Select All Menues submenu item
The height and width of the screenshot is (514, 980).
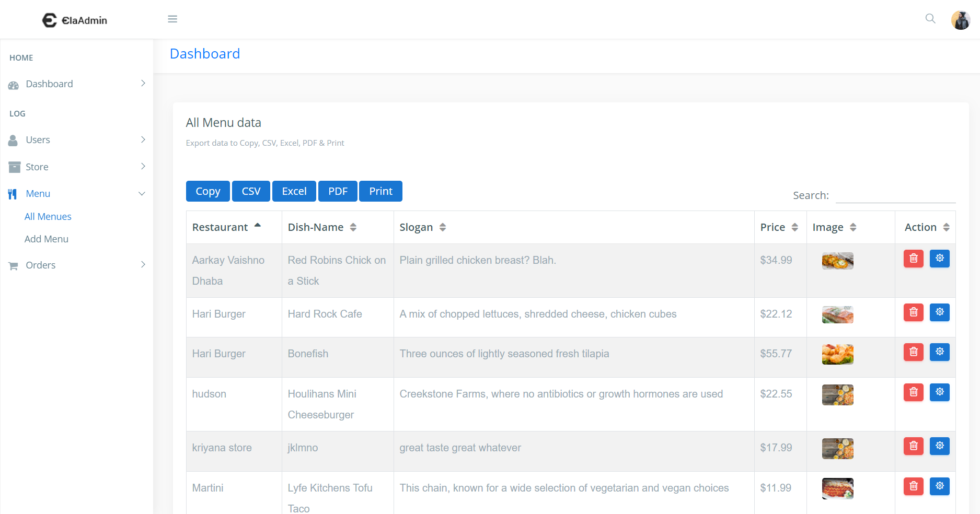coord(48,217)
